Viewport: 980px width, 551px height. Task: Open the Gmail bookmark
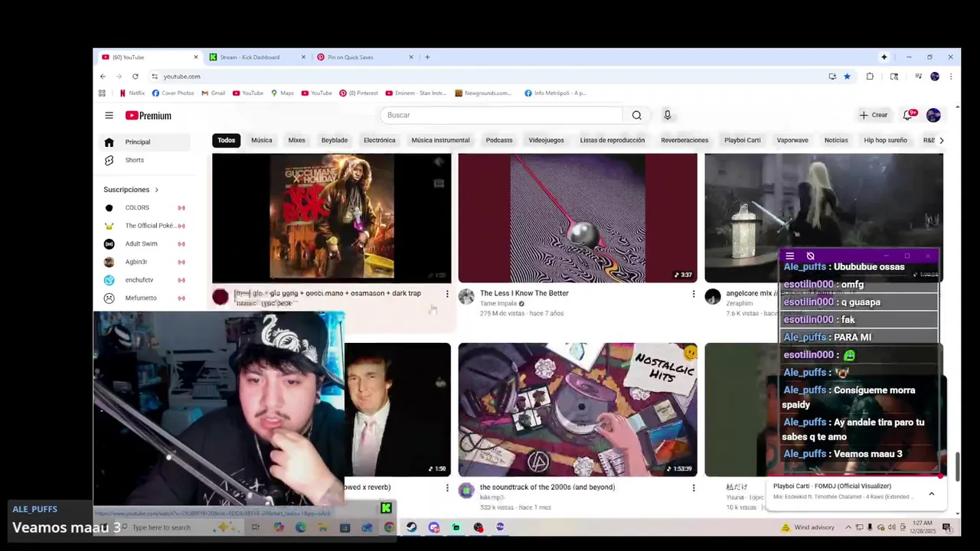[x=213, y=93]
